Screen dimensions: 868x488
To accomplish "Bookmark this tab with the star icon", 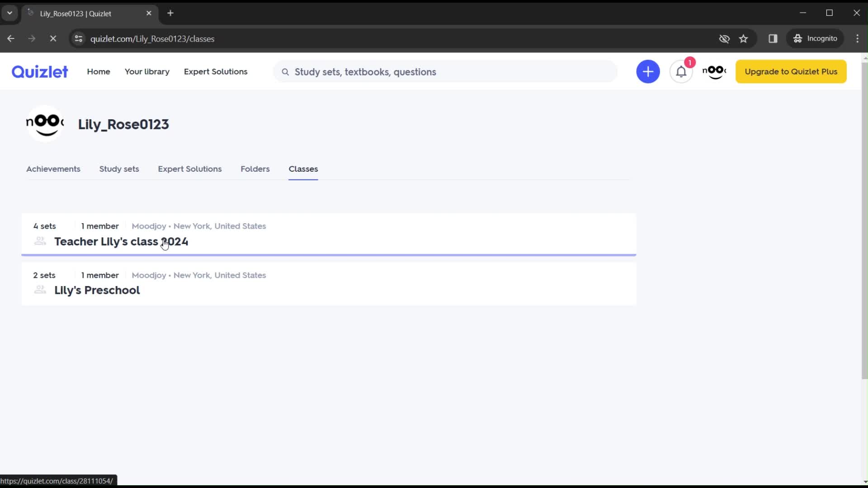I will click(744, 38).
